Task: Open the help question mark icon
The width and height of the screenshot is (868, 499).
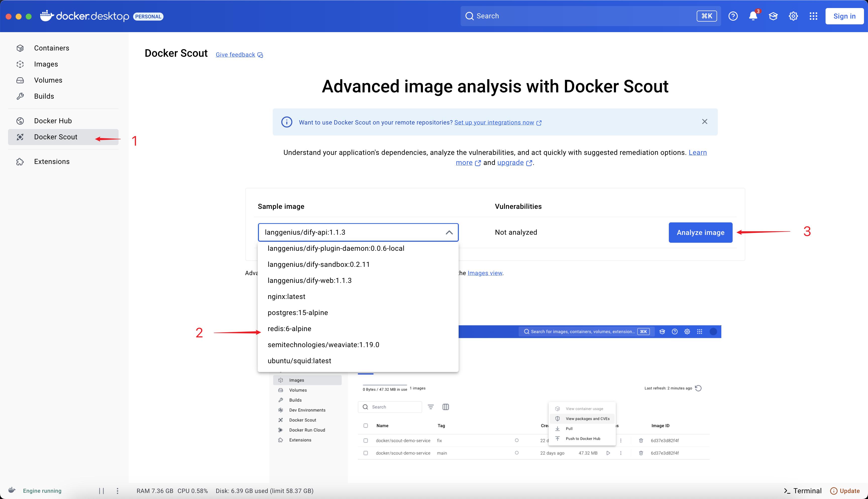Action: point(733,16)
